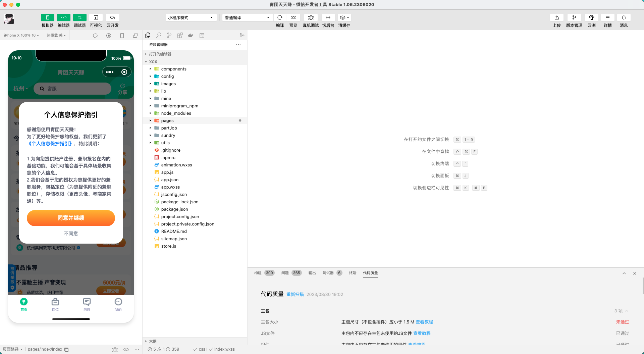The image size is (644, 354).
Task: Expand the utils folder
Action: (195, 143)
